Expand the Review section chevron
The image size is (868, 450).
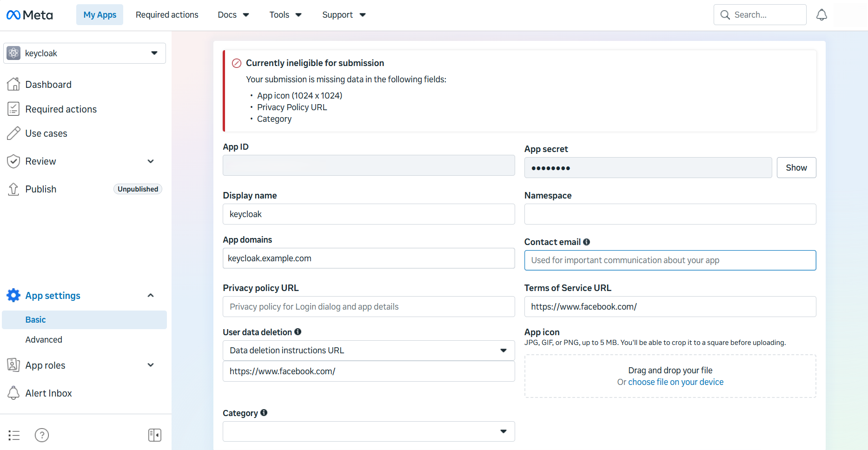click(x=151, y=161)
